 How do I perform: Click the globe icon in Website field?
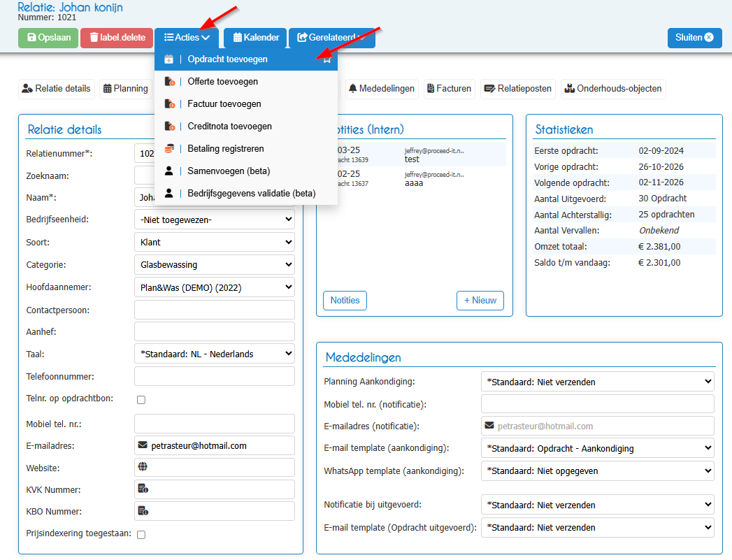[x=143, y=467]
